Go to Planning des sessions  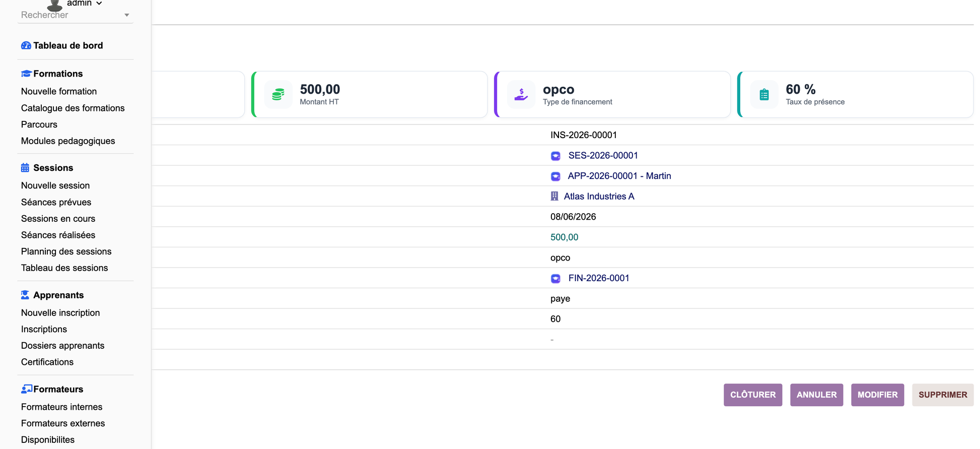(x=66, y=251)
